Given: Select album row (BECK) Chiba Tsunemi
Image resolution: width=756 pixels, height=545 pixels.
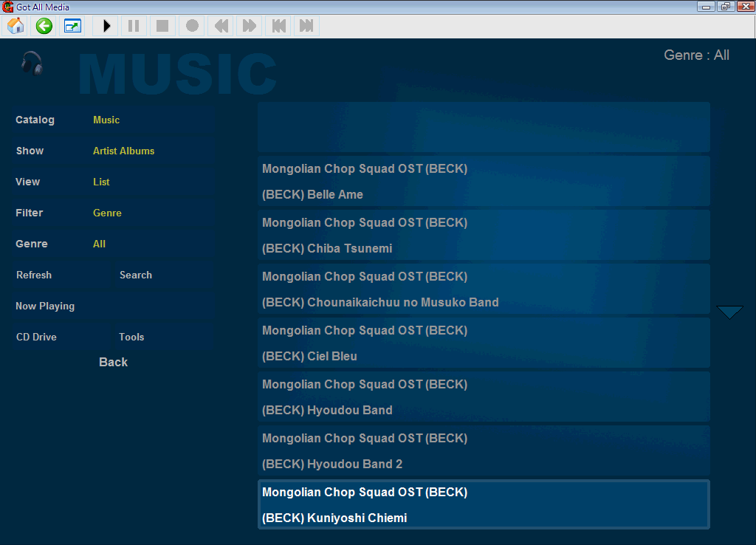Looking at the screenshot, I should pyautogui.click(x=484, y=236).
